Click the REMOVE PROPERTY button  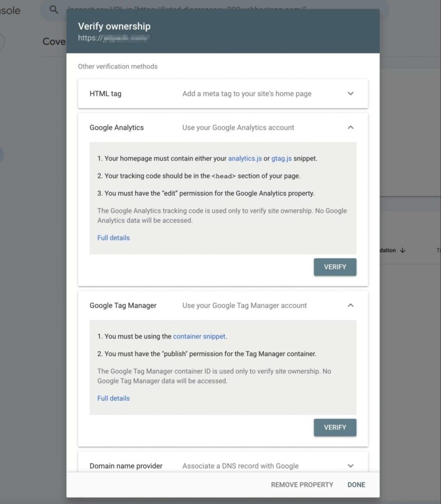point(302,484)
